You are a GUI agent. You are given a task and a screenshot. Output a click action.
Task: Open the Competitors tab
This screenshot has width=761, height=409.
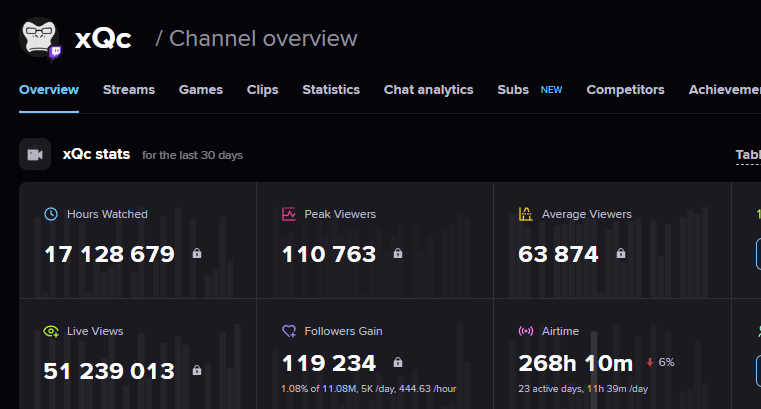[x=625, y=90]
